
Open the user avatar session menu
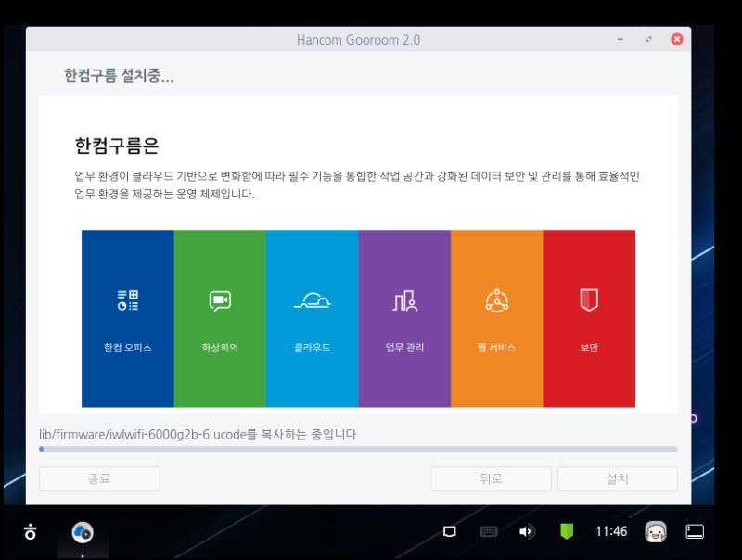654,532
